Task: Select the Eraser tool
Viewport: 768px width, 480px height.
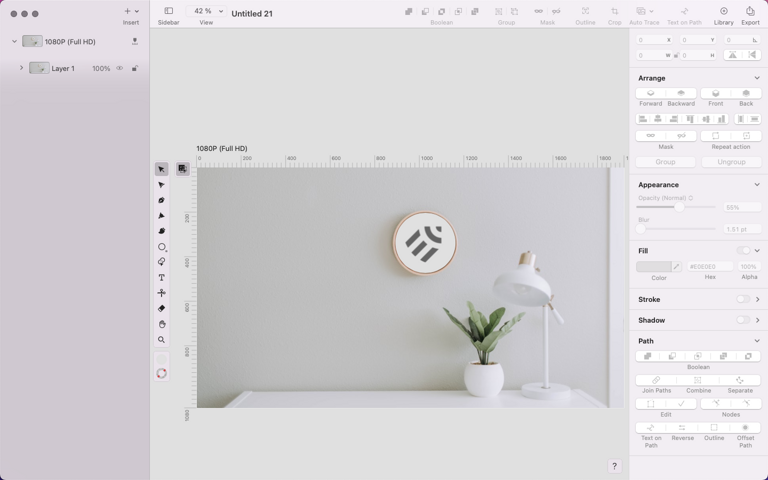Action: point(161,308)
